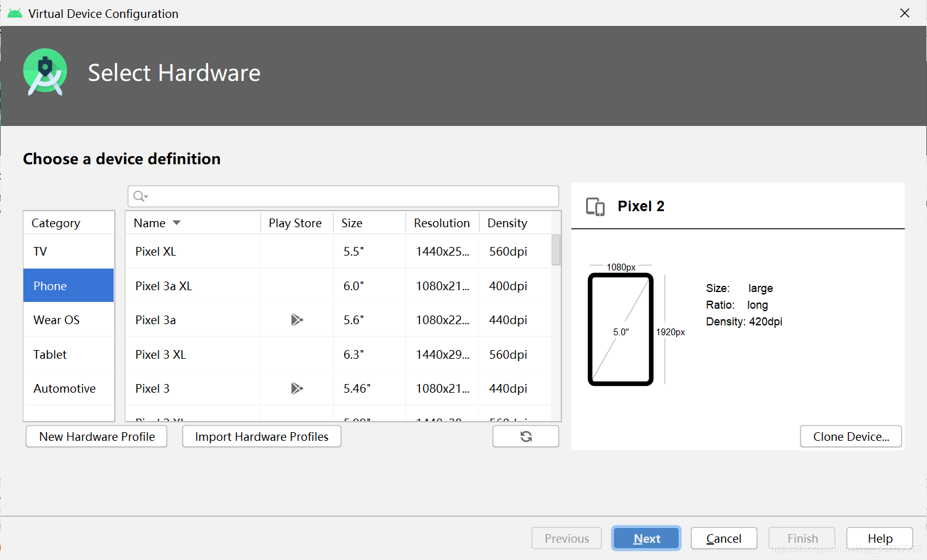Screen dimensions: 927x560
Task: Close the Virtual Device Configuration window
Action: click(x=905, y=13)
